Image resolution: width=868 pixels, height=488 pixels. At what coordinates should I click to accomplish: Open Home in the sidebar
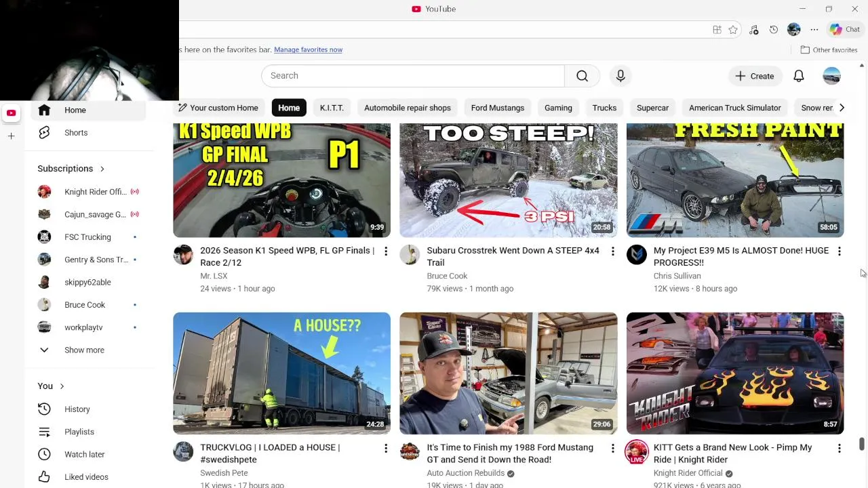[x=88, y=110]
